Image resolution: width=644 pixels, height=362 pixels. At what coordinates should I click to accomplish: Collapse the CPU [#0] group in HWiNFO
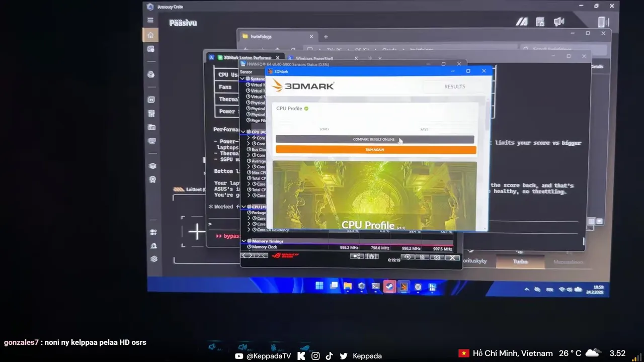coord(243,132)
